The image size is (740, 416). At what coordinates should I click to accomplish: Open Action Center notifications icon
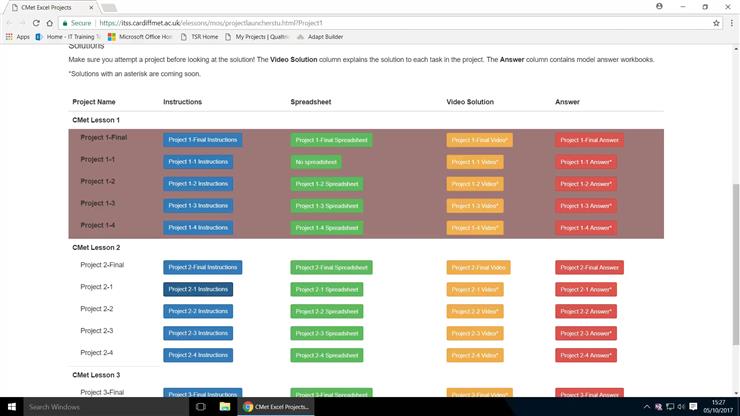[x=693, y=407]
